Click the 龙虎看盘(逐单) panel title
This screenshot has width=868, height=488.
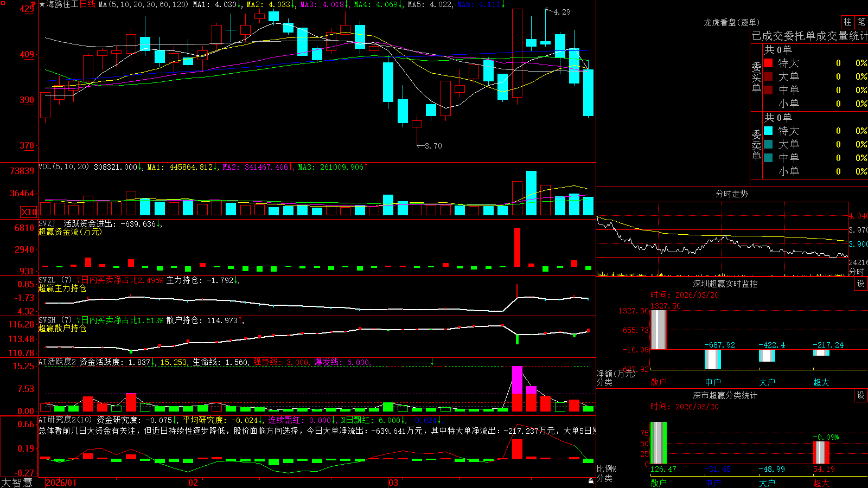732,22
